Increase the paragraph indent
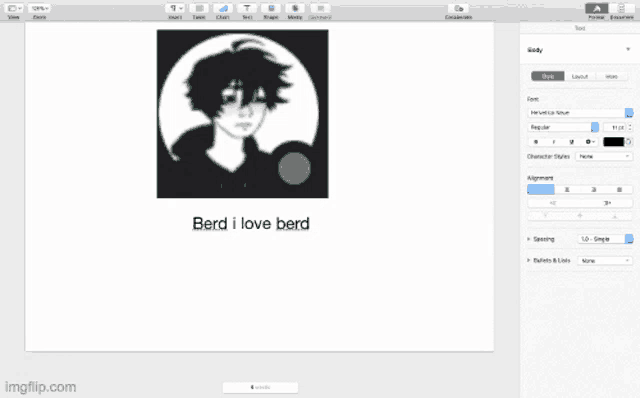 pos(607,203)
